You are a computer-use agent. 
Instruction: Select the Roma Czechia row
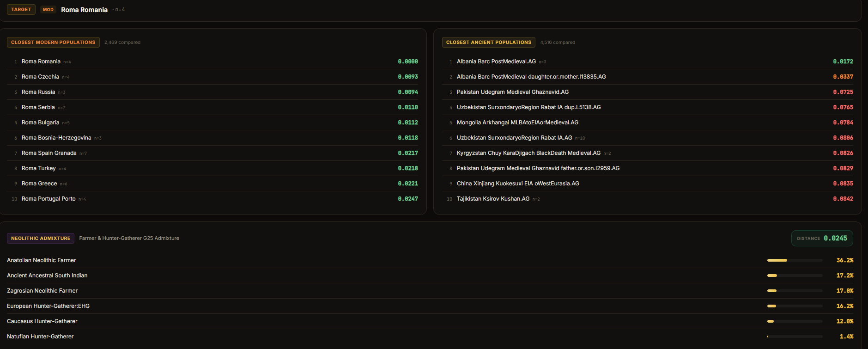pyautogui.click(x=212, y=77)
